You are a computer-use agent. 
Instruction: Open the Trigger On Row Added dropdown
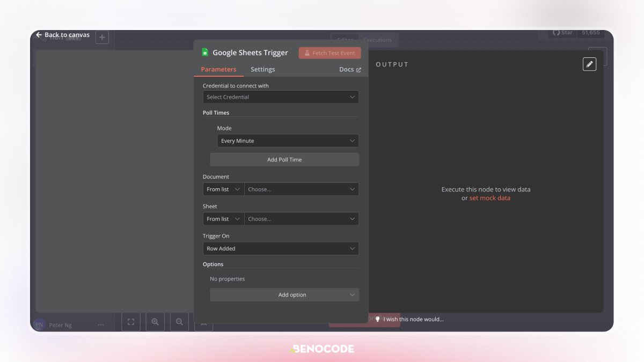point(281,249)
